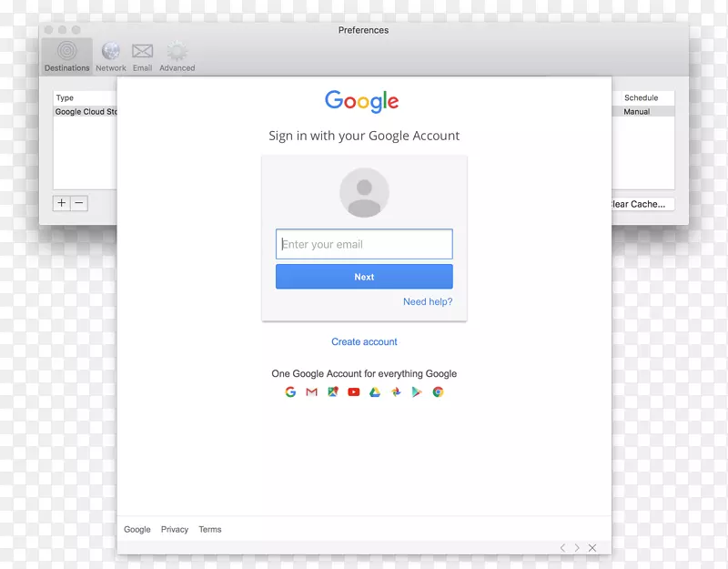This screenshot has width=728, height=569.
Task: Open the Need help? link
Action: [x=428, y=301]
